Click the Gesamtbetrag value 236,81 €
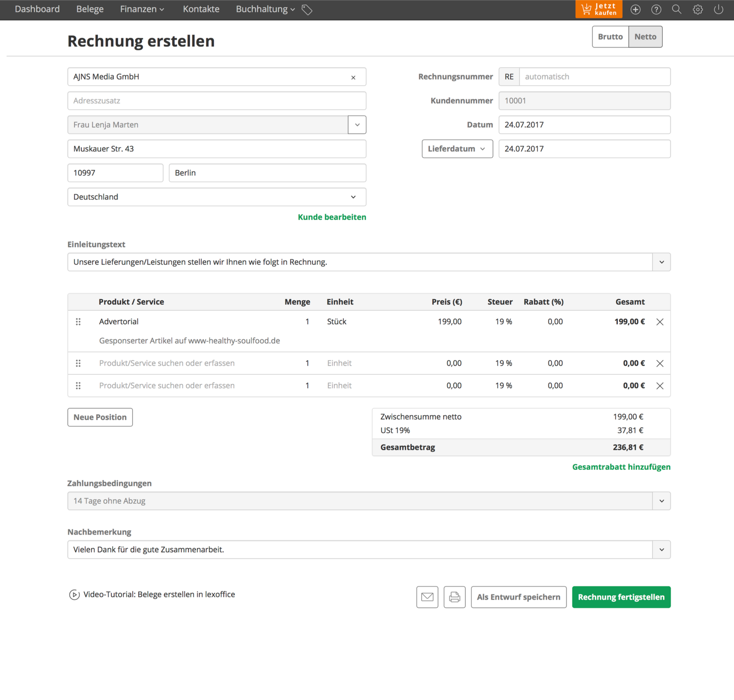This screenshot has width=734, height=700. coord(628,447)
